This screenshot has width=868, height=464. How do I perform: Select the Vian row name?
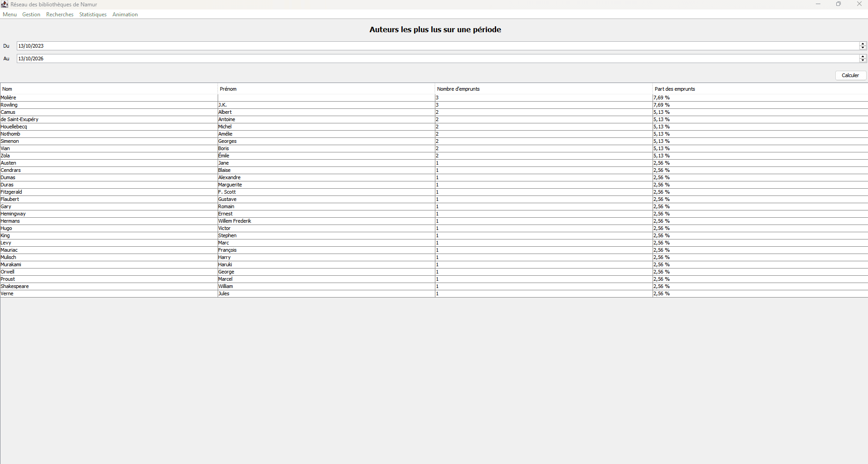pos(109,148)
